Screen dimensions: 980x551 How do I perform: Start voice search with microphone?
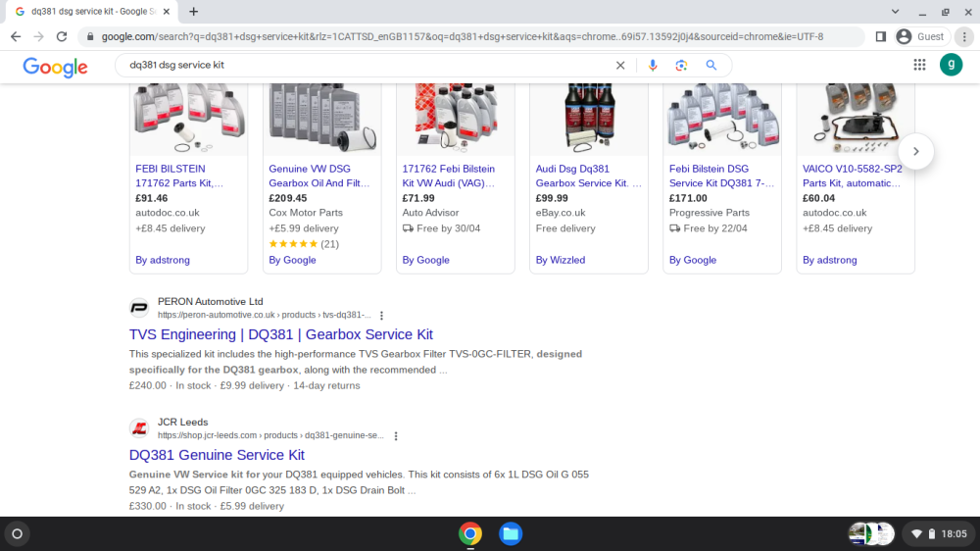(653, 65)
